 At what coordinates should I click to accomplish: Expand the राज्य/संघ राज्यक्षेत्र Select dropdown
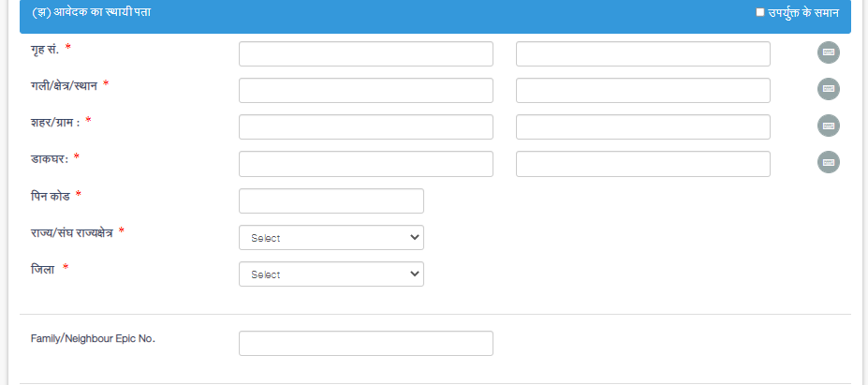pos(331,238)
